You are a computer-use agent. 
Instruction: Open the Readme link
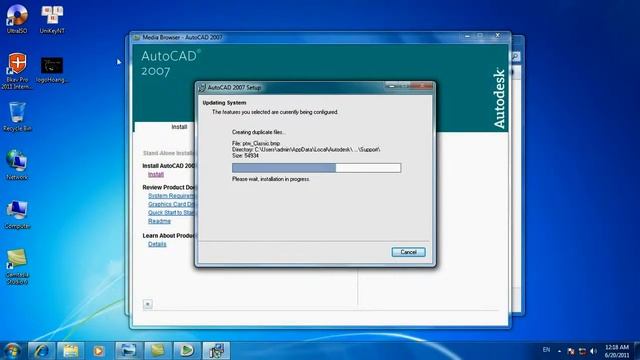click(x=159, y=221)
